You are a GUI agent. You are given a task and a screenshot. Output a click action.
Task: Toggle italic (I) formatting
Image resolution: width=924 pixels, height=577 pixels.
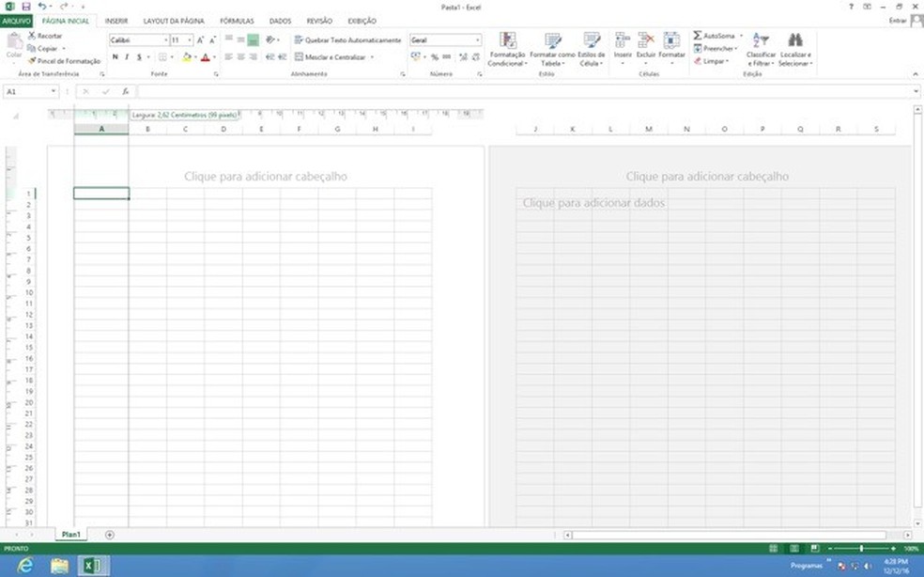pyautogui.click(x=127, y=57)
